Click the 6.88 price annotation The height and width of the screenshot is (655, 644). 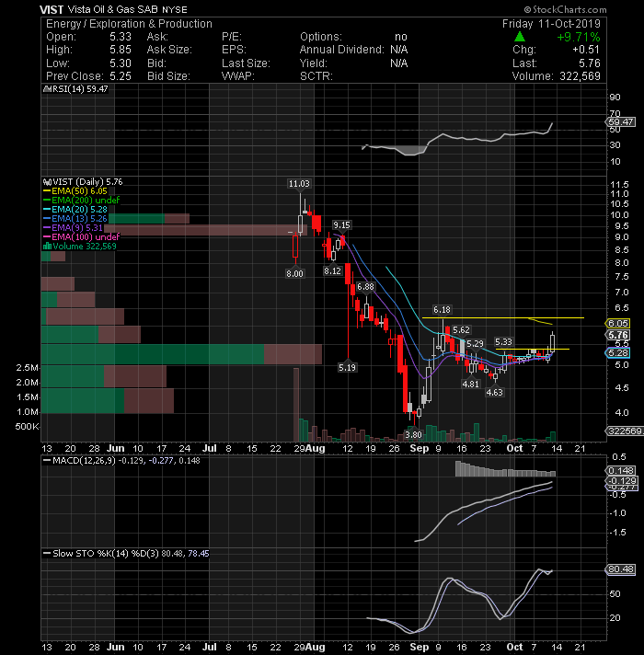pos(365,287)
